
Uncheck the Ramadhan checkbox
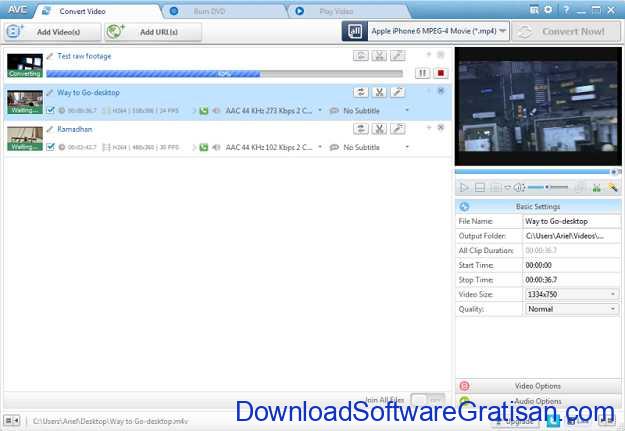(50, 147)
